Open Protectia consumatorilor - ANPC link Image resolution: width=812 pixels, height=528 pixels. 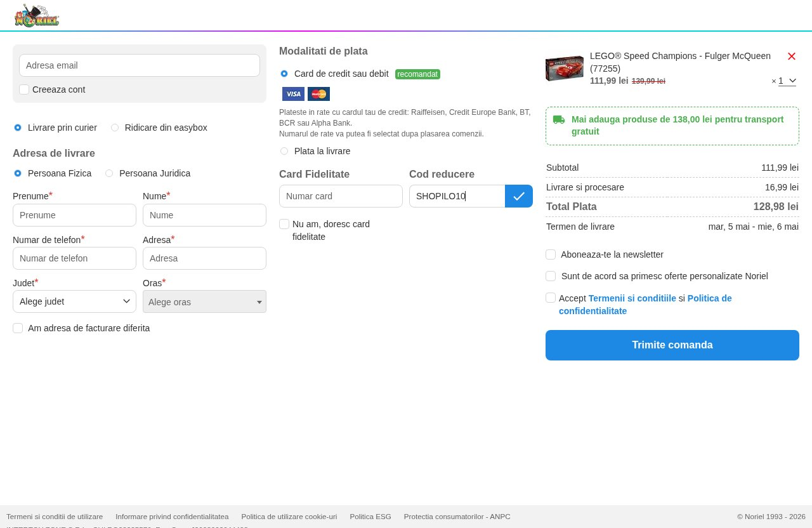tap(457, 517)
